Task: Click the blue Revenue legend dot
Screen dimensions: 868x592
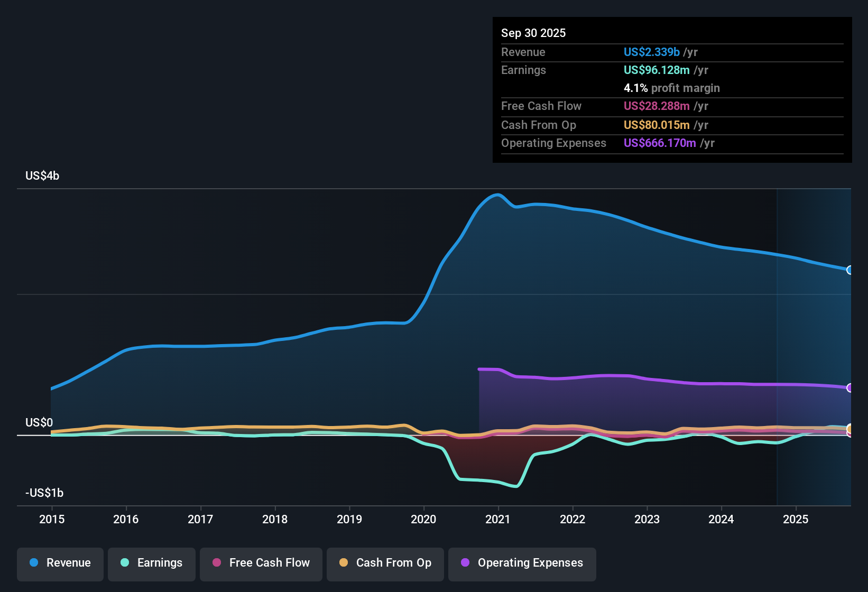Action: (33, 563)
